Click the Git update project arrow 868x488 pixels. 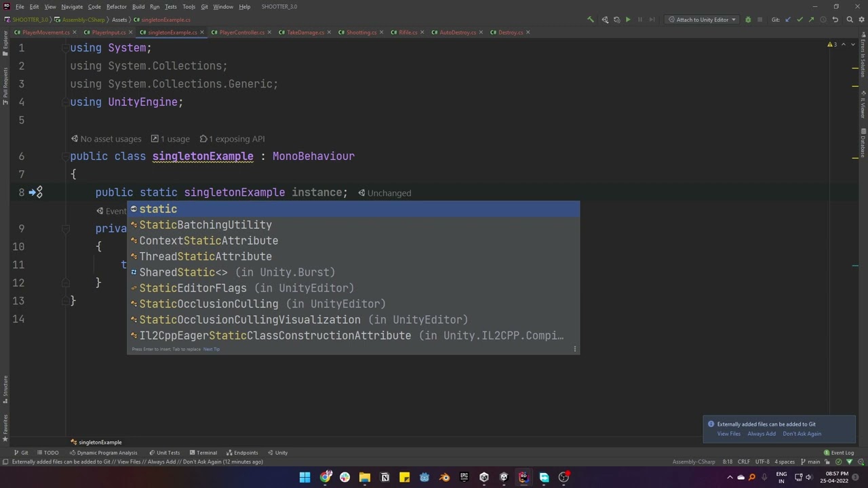point(788,20)
